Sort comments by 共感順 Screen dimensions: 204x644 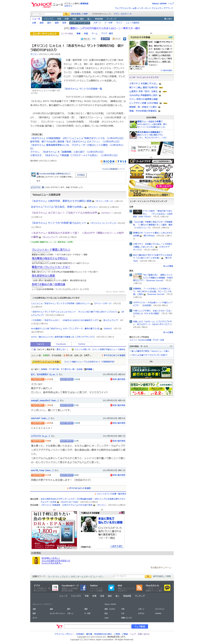point(88,369)
